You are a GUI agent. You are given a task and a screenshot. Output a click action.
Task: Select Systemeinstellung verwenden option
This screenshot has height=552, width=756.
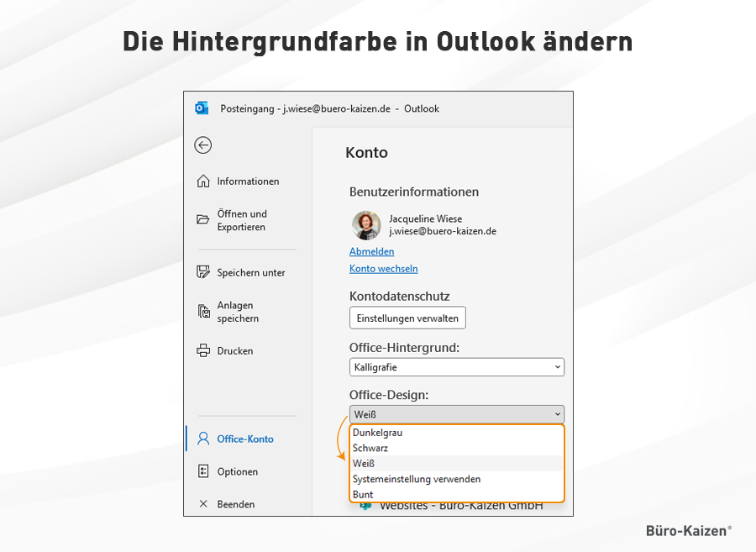417,479
